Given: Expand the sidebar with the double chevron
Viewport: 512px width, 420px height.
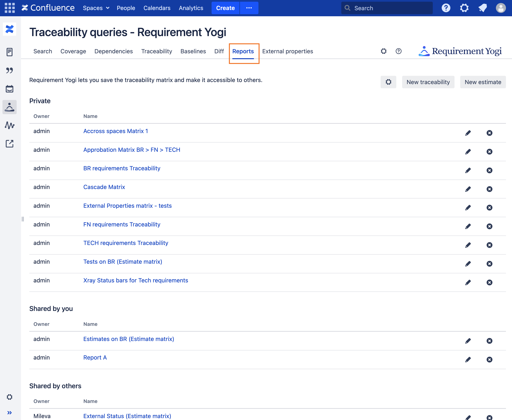Looking at the screenshot, I should point(9,412).
